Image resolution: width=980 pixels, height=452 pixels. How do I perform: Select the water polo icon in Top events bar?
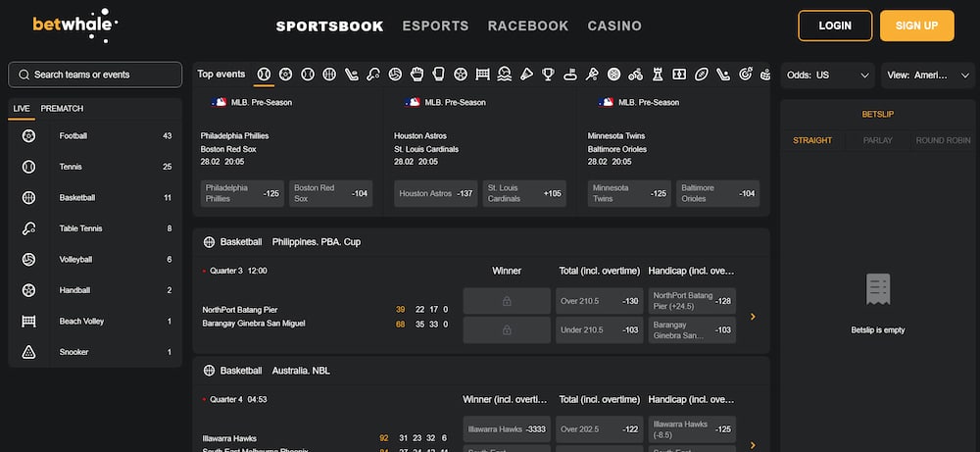[505, 75]
